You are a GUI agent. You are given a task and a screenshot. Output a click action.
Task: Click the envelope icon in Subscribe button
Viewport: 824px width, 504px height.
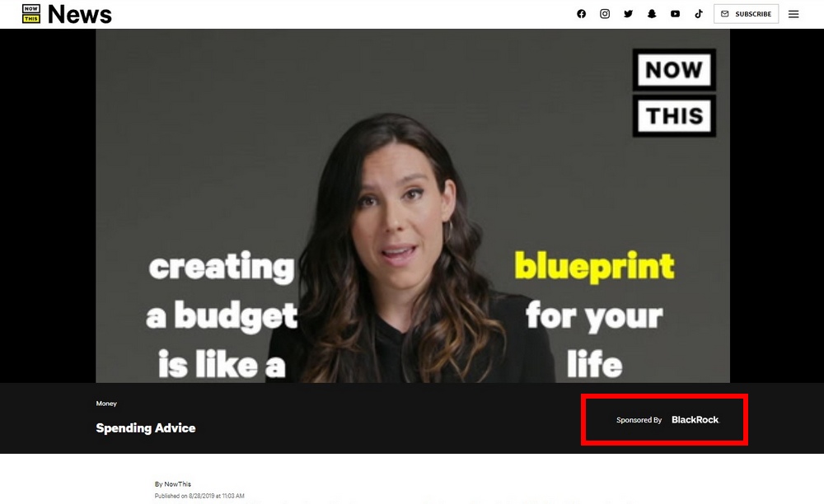click(x=724, y=14)
